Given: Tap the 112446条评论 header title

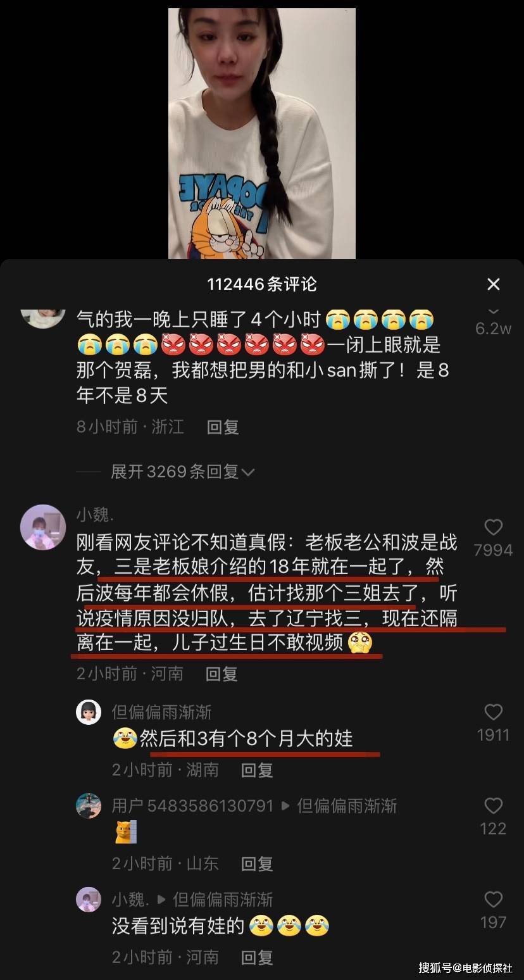Looking at the screenshot, I should (x=262, y=284).
